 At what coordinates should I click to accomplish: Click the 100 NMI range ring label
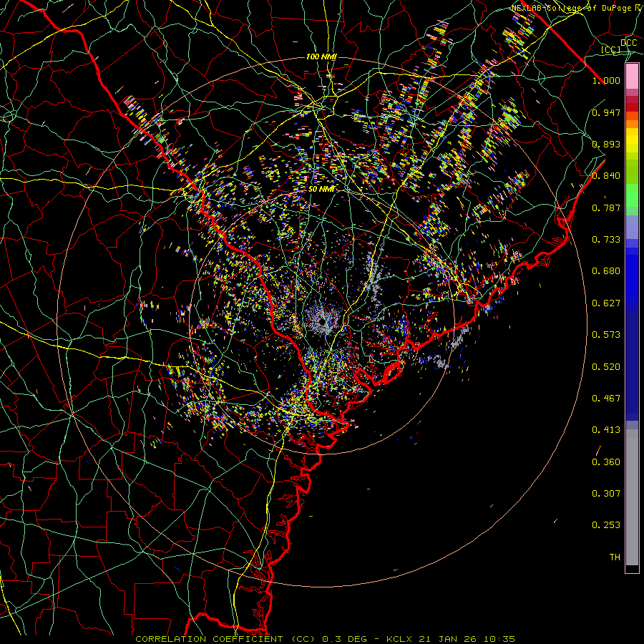[321, 57]
